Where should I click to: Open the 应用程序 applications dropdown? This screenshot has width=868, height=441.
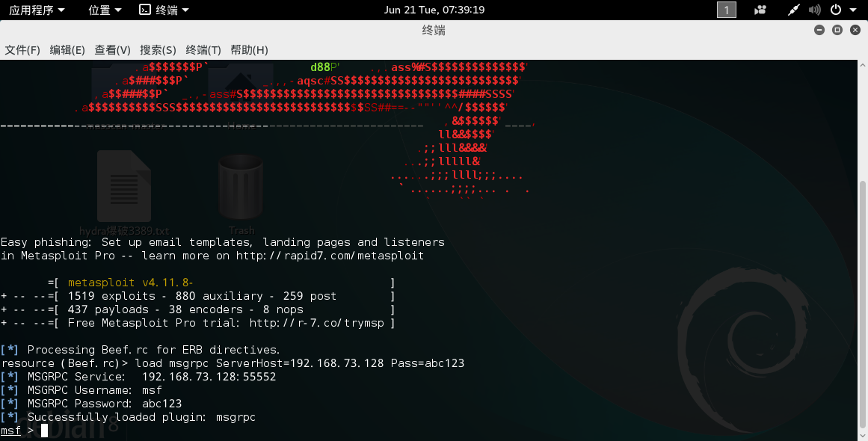click(x=37, y=10)
